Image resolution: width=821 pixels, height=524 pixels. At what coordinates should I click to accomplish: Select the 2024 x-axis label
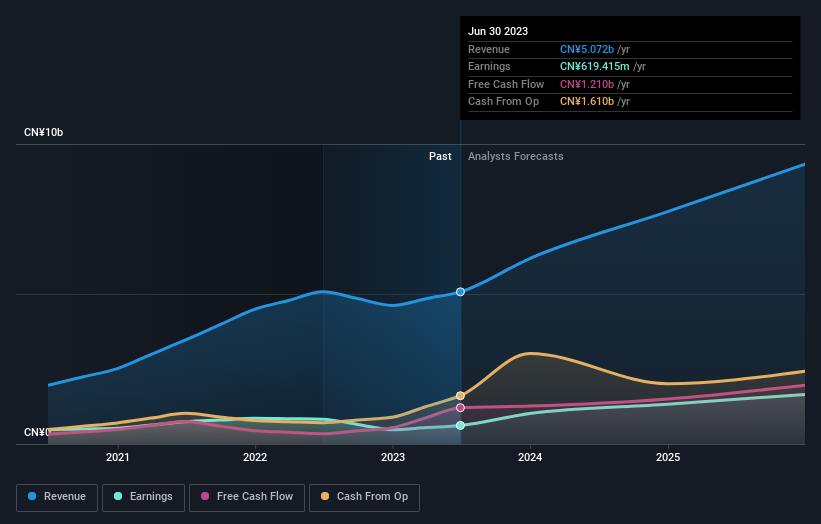point(530,457)
